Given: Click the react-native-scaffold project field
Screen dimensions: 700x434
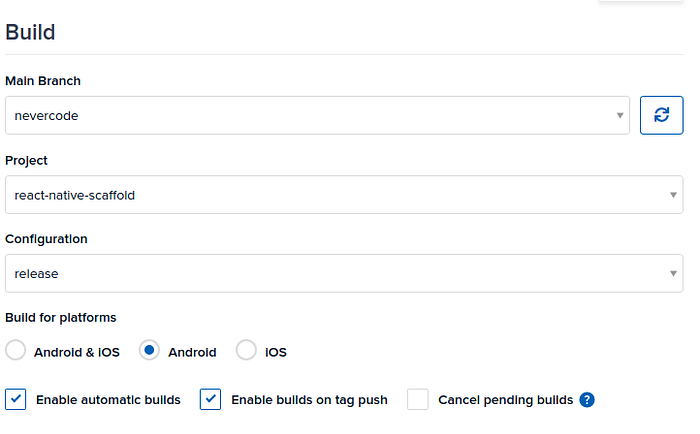Looking at the screenshot, I should point(344,195).
